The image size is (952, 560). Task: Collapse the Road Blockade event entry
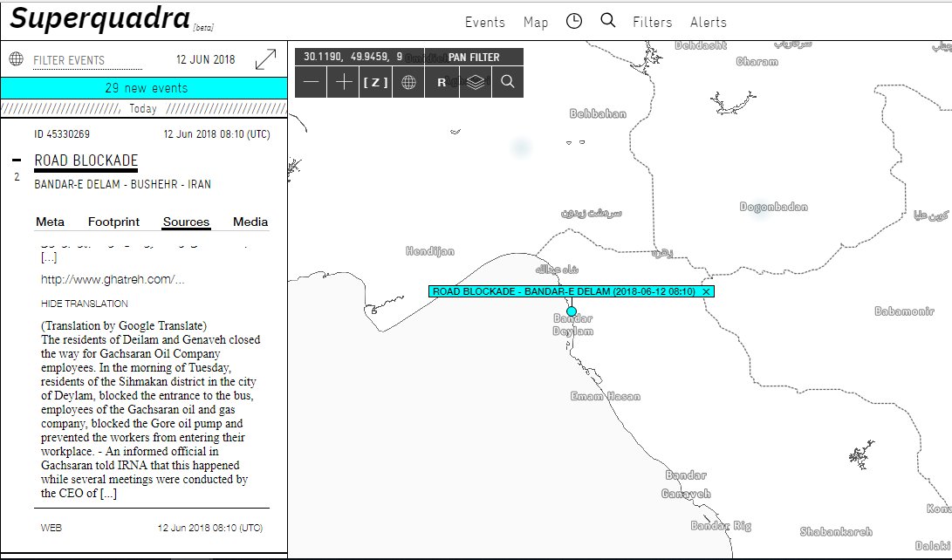[17, 160]
